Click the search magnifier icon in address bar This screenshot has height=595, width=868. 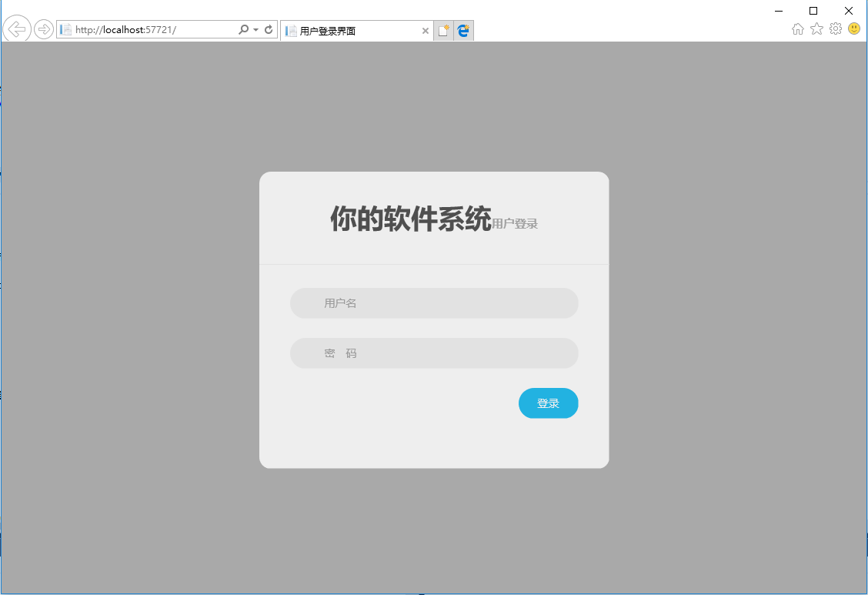[x=243, y=30]
